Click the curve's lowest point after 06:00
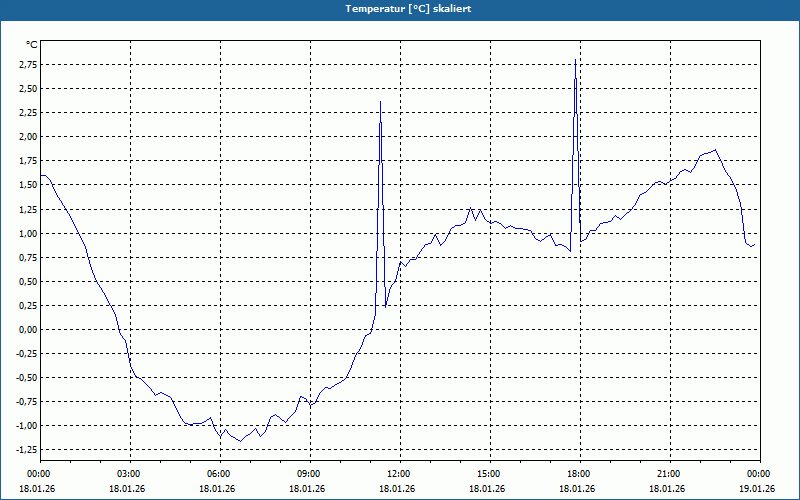The image size is (800, 500). (x=240, y=441)
